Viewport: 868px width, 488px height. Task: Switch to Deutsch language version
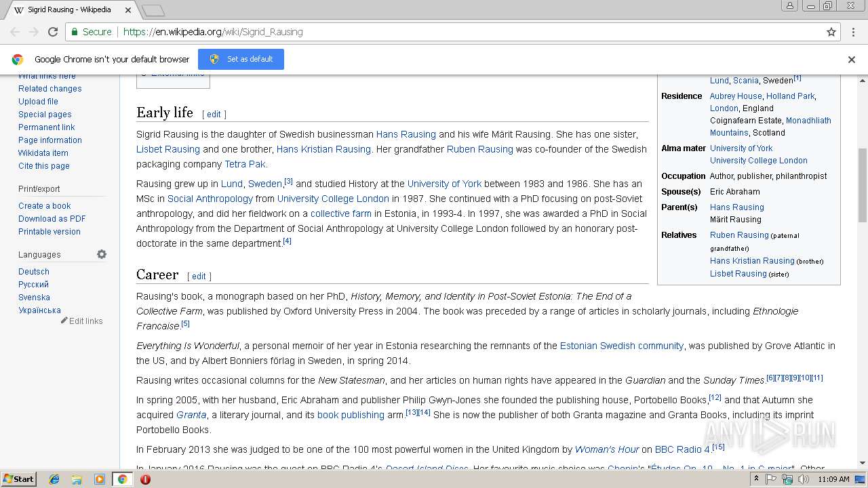pyautogui.click(x=34, y=272)
